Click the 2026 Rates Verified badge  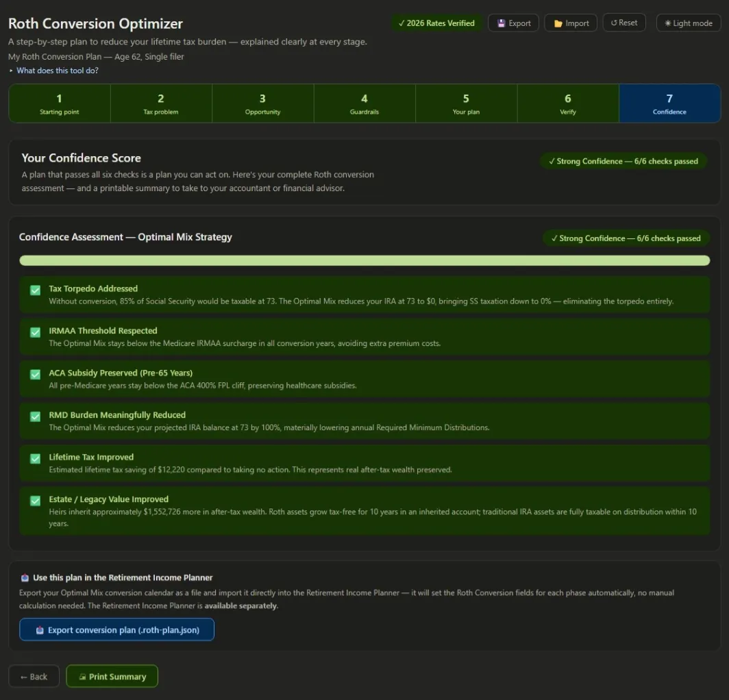(x=436, y=23)
